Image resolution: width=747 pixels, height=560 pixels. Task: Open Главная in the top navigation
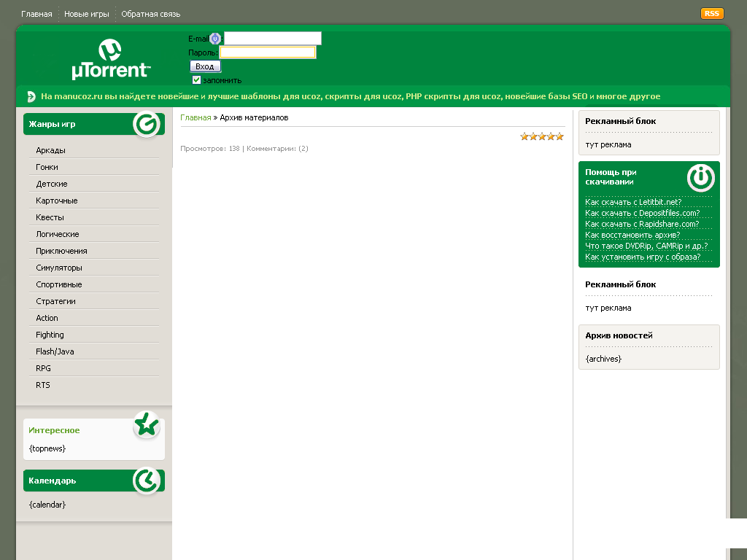click(x=36, y=14)
